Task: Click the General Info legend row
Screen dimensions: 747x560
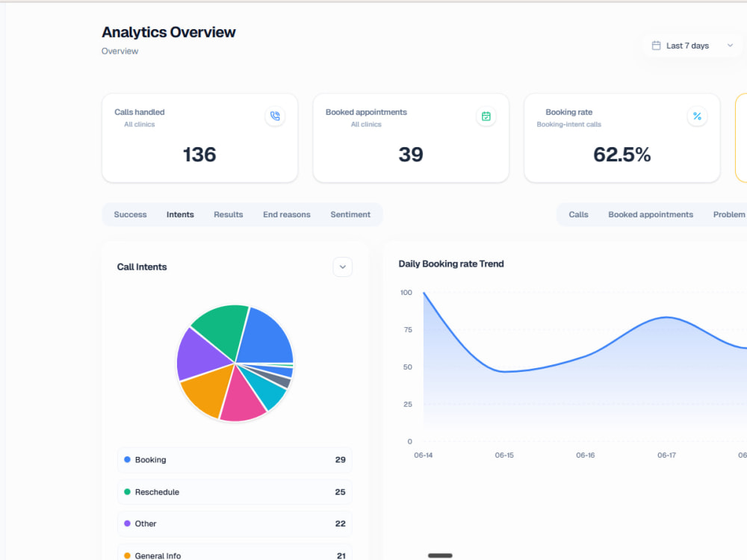Action: click(235, 553)
